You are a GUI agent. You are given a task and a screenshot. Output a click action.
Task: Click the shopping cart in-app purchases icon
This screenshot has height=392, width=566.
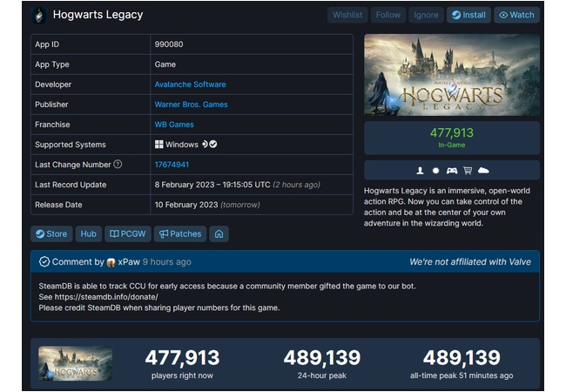468,171
